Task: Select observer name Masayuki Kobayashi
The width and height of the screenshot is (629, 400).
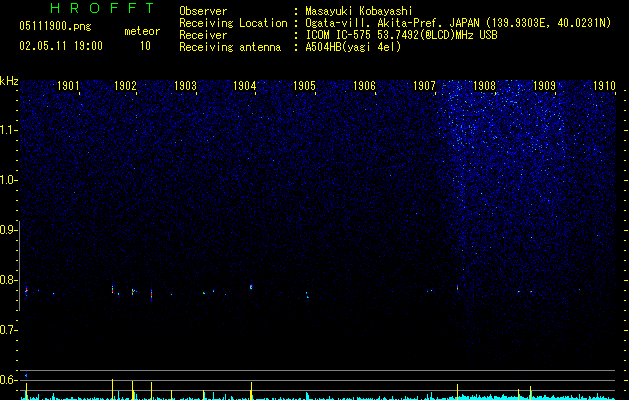Action: tap(359, 11)
